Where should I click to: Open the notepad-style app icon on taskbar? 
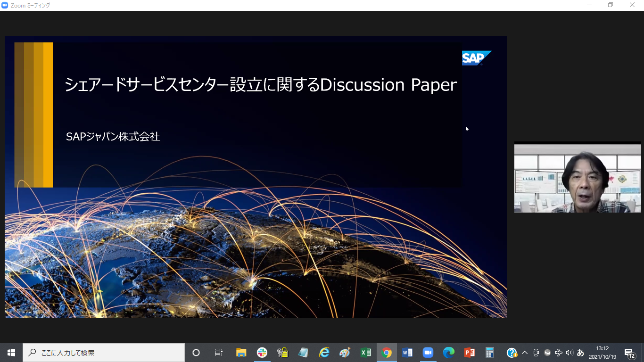click(x=304, y=353)
